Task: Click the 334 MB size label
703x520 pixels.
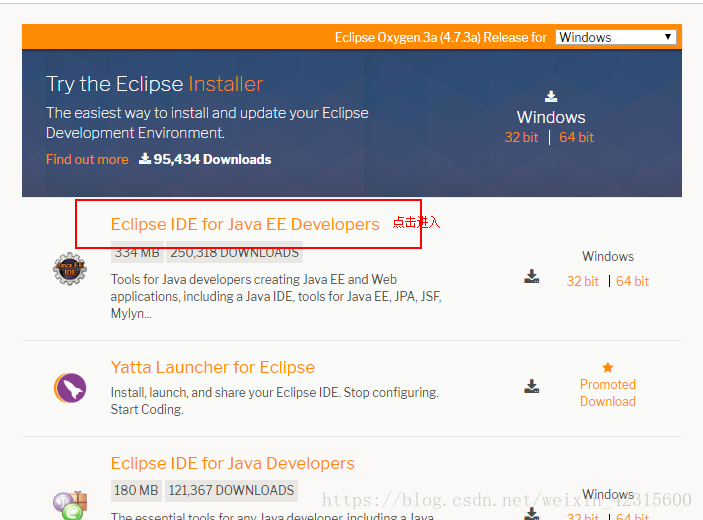Action: pos(137,252)
